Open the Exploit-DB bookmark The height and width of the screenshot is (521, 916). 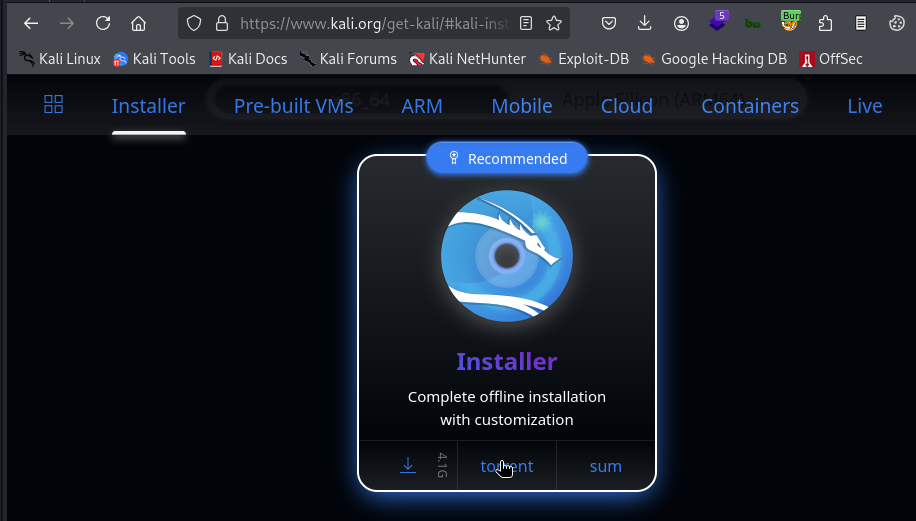coord(584,59)
